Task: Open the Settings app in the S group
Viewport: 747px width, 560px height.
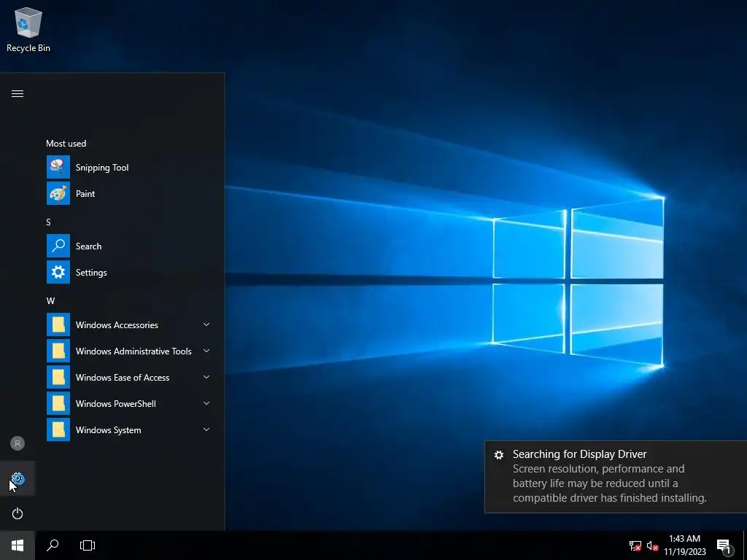Action: coord(130,273)
